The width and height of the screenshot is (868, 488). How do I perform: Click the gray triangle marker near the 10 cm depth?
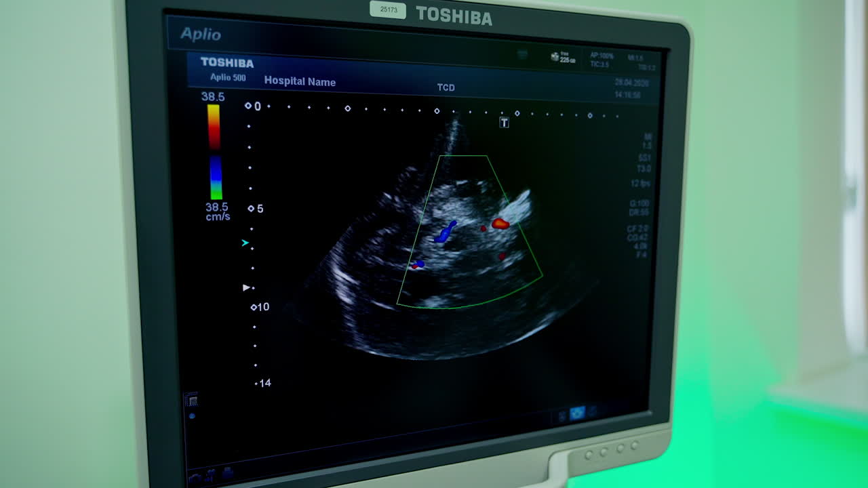point(246,287)
